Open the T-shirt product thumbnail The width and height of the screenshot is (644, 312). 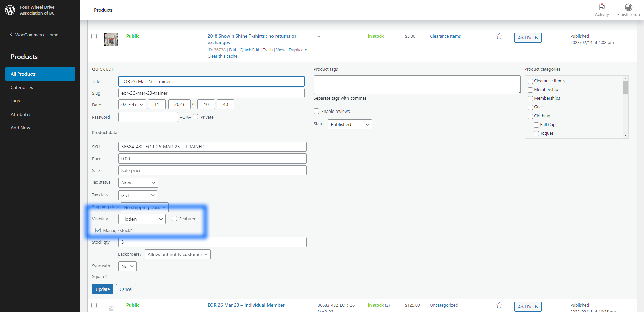pos(111,39)
